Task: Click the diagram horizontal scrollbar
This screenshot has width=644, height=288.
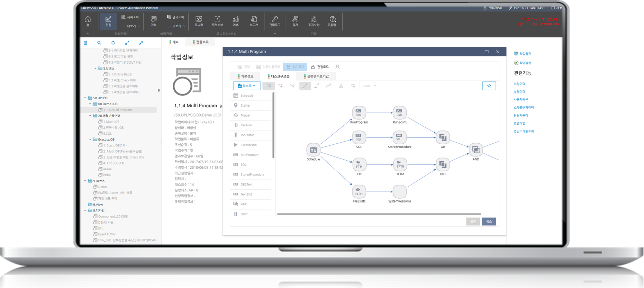Action: (x=379, y=214)
